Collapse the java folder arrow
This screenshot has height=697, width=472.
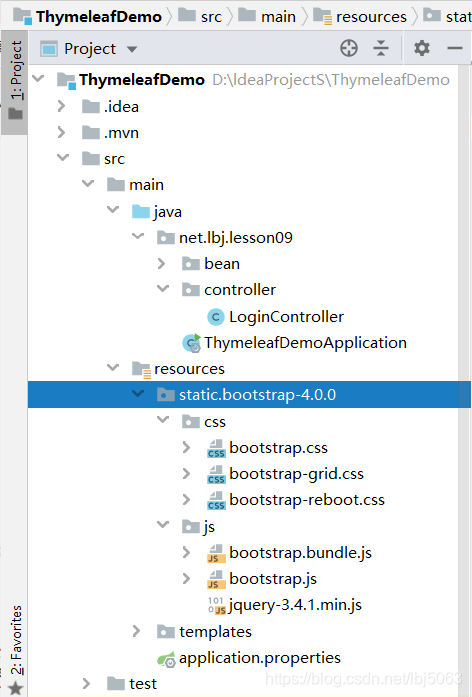click(113, 209)
